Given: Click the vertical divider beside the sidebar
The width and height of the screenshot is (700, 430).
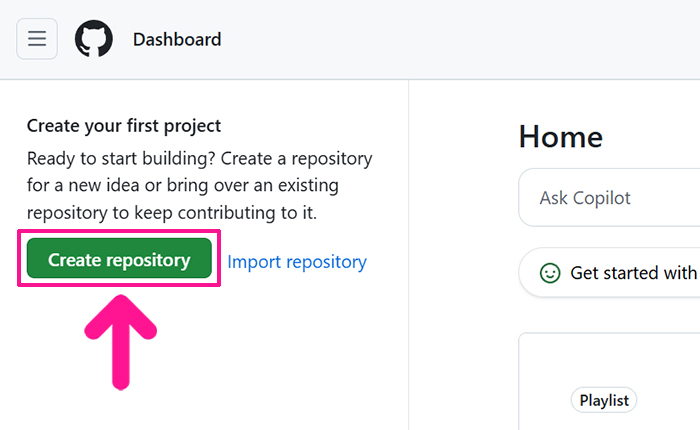Looking at the screenshot, I should tap(409, 250).
